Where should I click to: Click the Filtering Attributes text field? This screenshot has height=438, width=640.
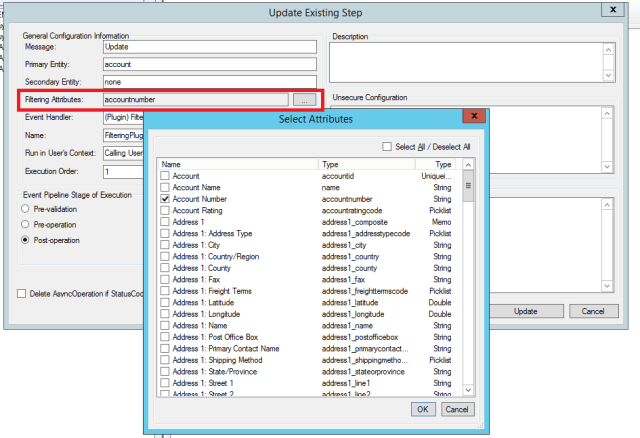coord(196,99)
